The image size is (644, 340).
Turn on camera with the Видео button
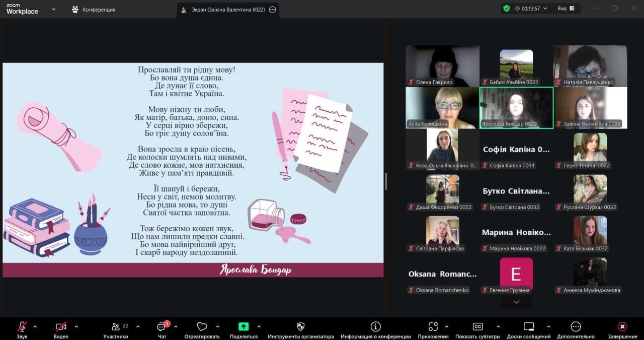coord(61,327)
